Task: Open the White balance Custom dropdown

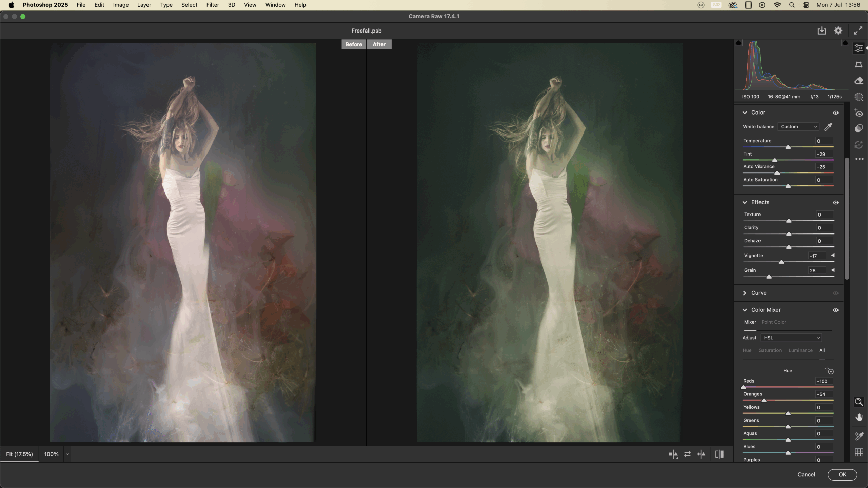Action: tap(798, 127)
